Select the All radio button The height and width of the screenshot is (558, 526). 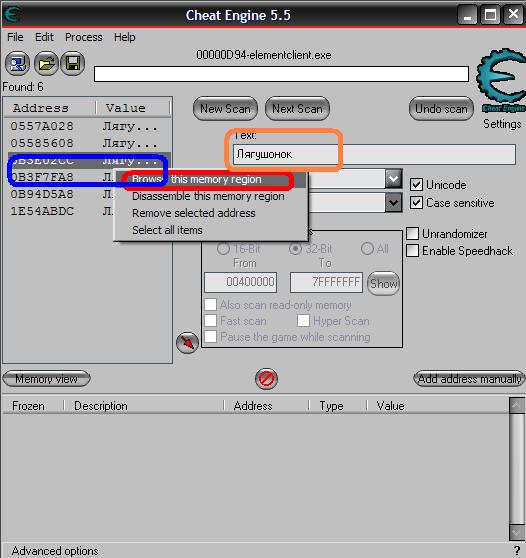[x=367, y=248]
